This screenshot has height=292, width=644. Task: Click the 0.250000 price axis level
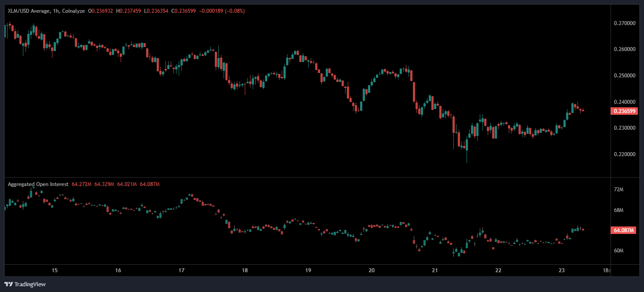pos(624,76)
